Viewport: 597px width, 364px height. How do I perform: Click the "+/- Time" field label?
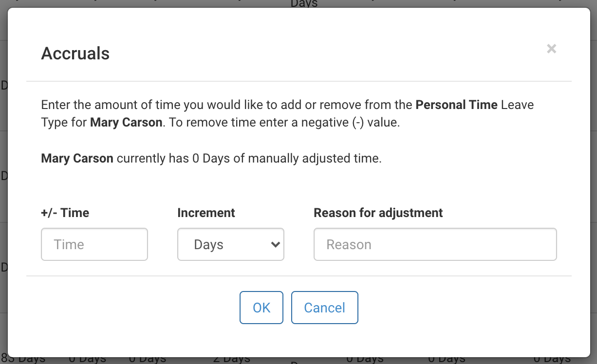[65, 213]
